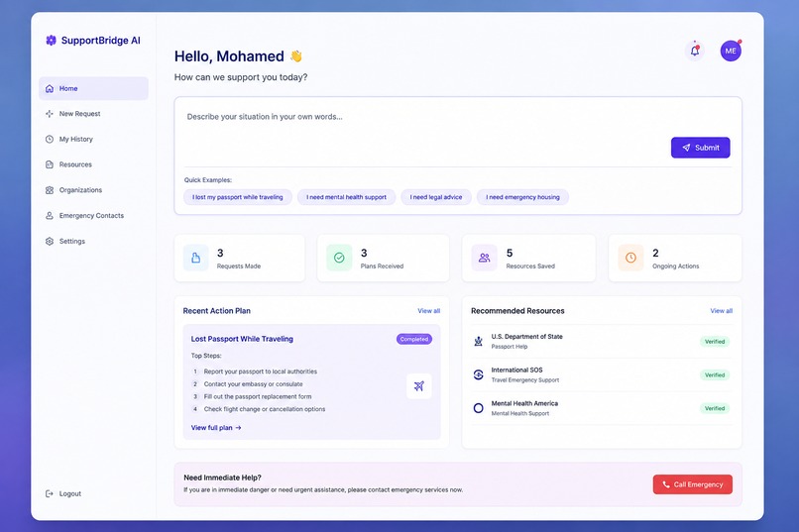
Task: Click the airplane icon in action plan
Action: [419, 386]
